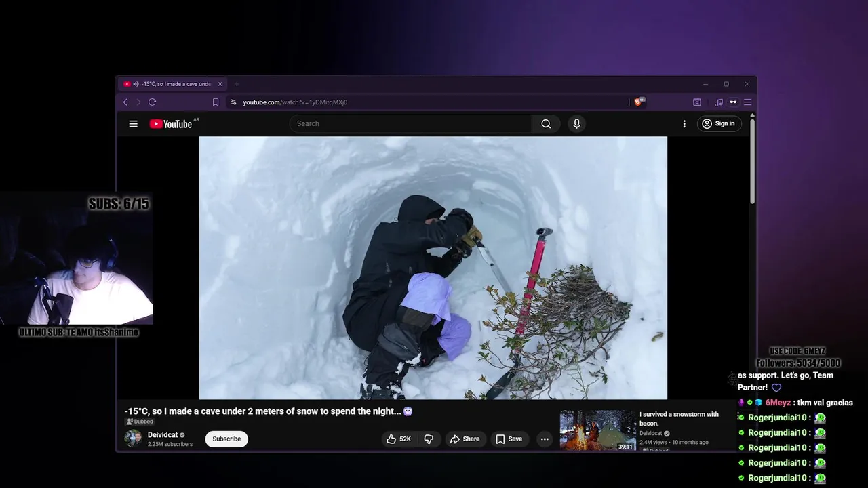
Task: Pause the snow cave video player
Action: click(433, 268)
